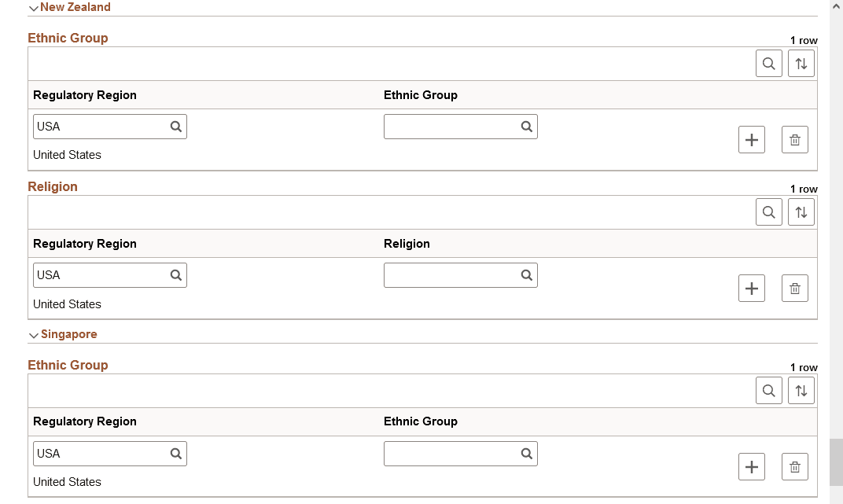Collapse the Singapore section
The height and width of the screenshot is (504, 843).
(34, 334)
